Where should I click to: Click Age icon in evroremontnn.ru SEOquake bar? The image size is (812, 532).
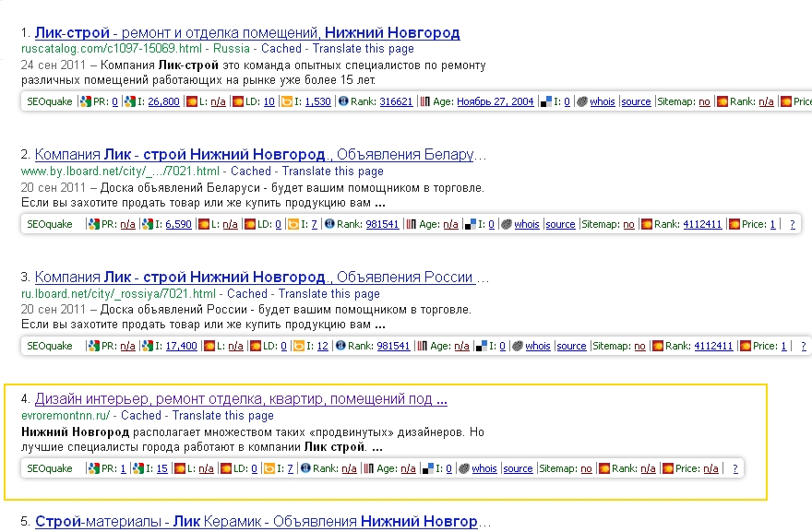click(x=369, y=468)
